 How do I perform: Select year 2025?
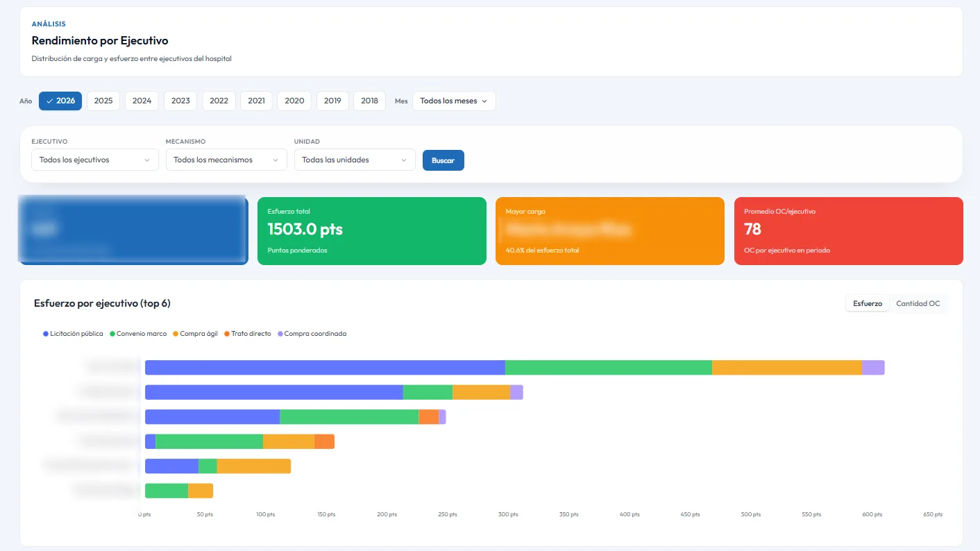point(103,101)
